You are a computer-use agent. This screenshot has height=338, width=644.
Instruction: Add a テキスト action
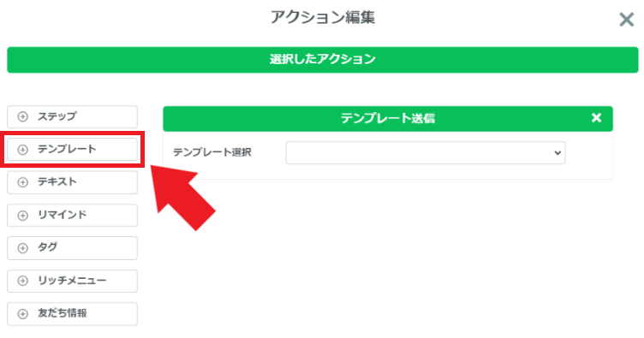(72, 182)
